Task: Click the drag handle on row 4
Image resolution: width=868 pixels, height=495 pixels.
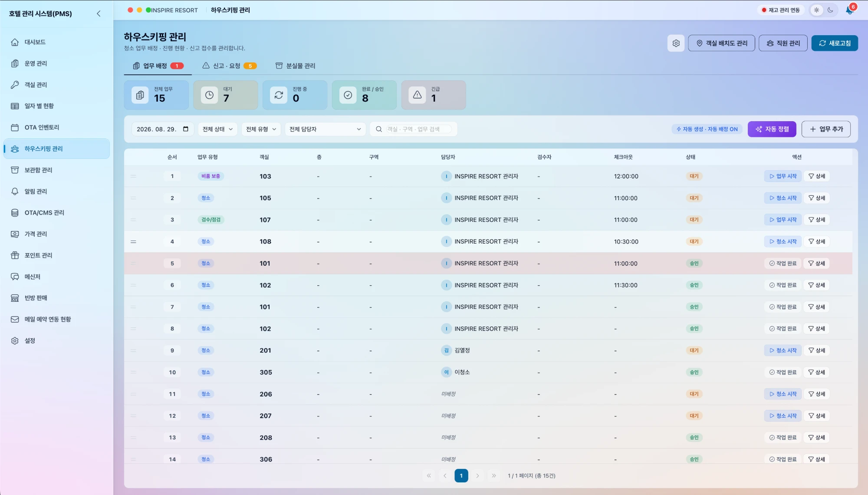Action: tap(133, 241)
